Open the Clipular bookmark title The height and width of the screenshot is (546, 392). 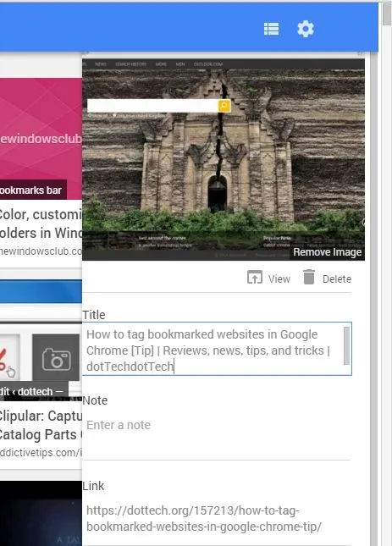point(41,425)
